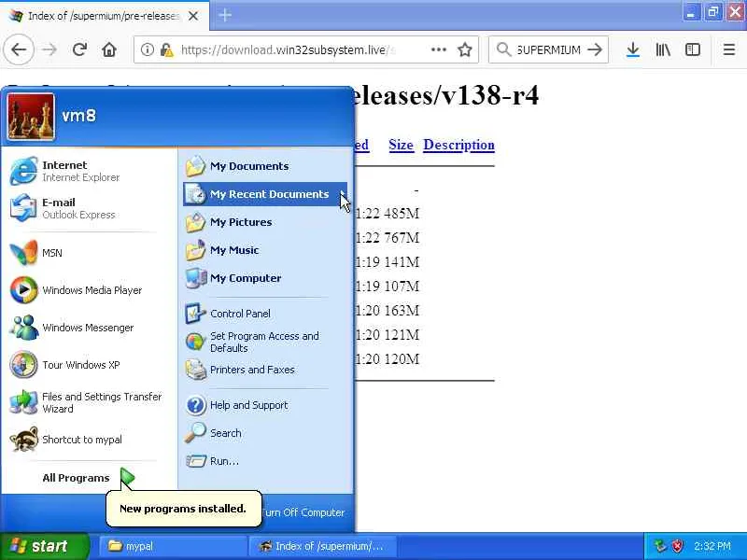Start Windows Messenger
747x560 pixels.
[x=88, y=328]
